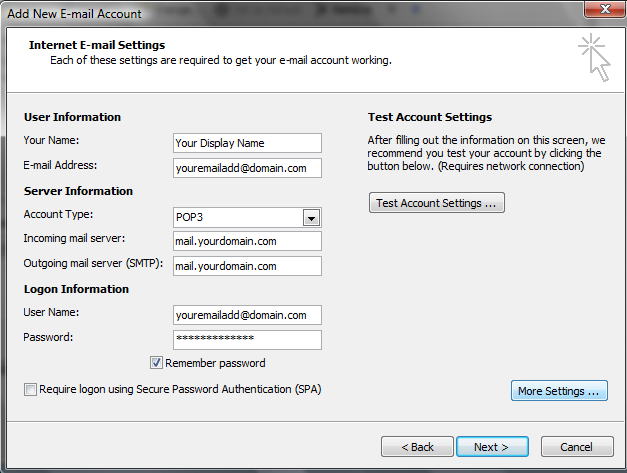
Task: Click into the E-mail Address field
Action: pyautogui.click(x=246, y=167)
